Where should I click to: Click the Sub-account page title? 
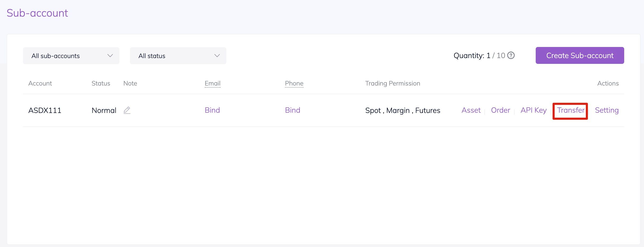pos(37,13)
